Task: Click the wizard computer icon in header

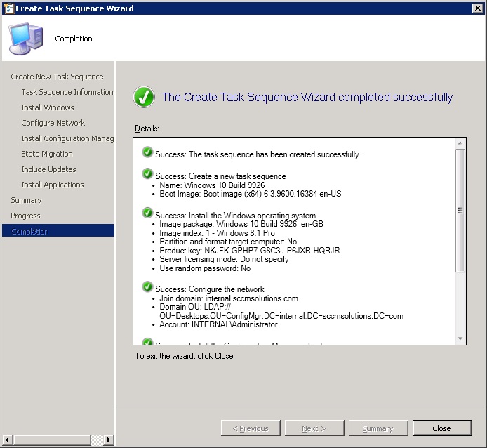Action: (26, 39)
